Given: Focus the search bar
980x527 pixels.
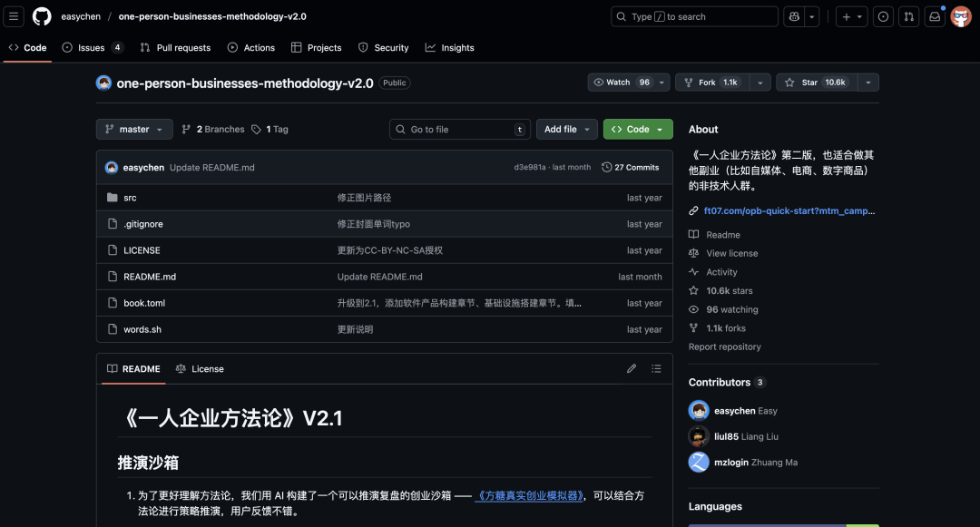Looking at the screenshot, I should click(x=694, y=17).
